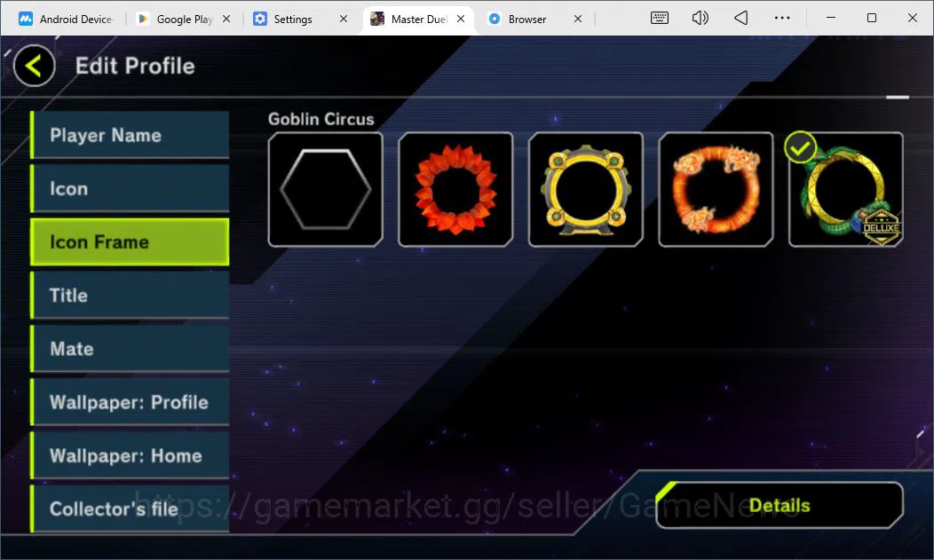This screenshot has width=934, height=560.
Task: Switch to the Google Play tab
Action: coord(176,19)
